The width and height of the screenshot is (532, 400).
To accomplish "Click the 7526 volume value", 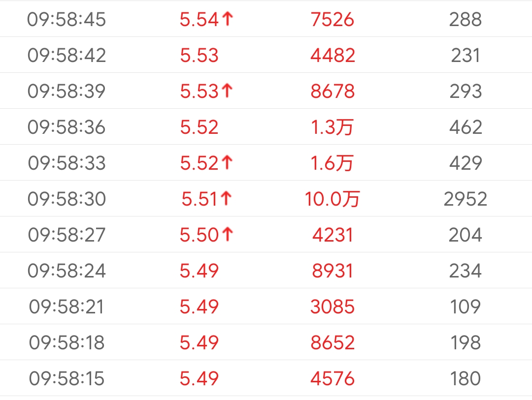I will coord(332,19).
